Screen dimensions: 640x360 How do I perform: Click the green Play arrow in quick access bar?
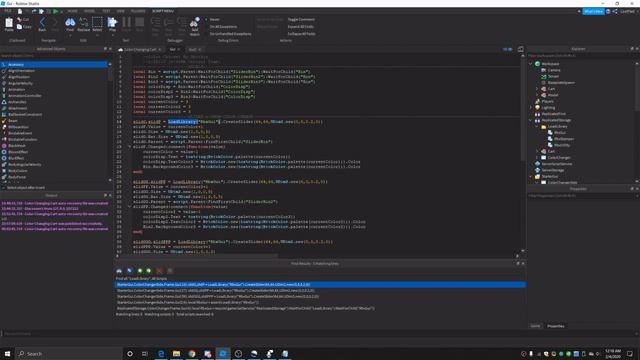click(x=56, y=11)
